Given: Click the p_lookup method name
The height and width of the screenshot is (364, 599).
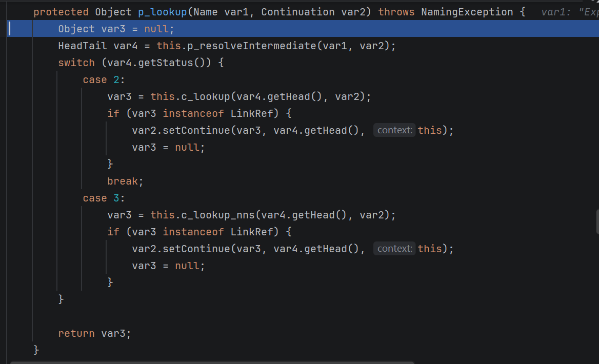Looking at the screenshot, I should pos(163,12).
